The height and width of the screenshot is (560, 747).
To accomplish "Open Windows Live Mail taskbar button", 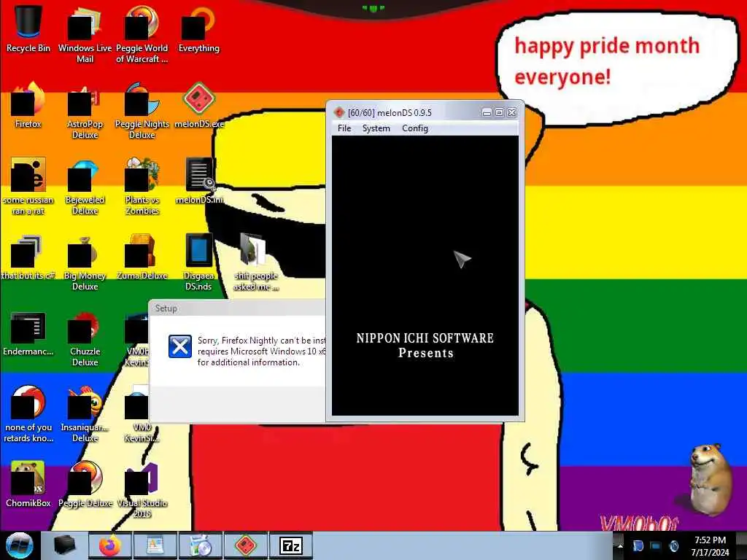I will 155,545.
